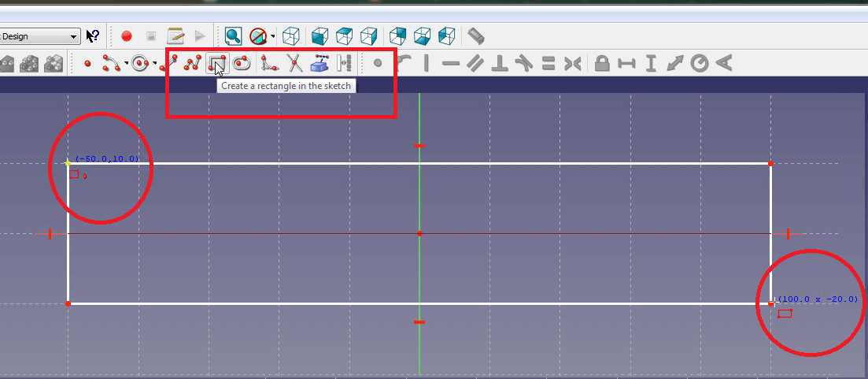Click the sketch origin point
868x379 pixels.
419,233
